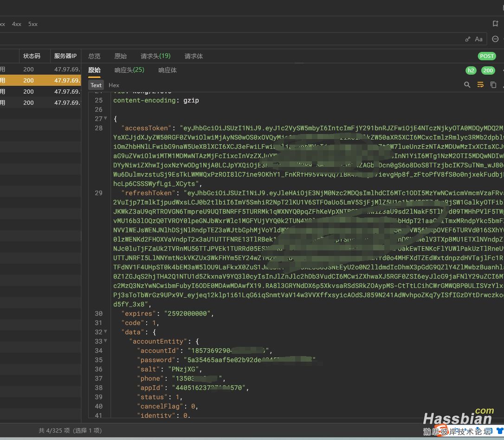
Task: Select the response 原始 tab
Action: pos(94,70)
